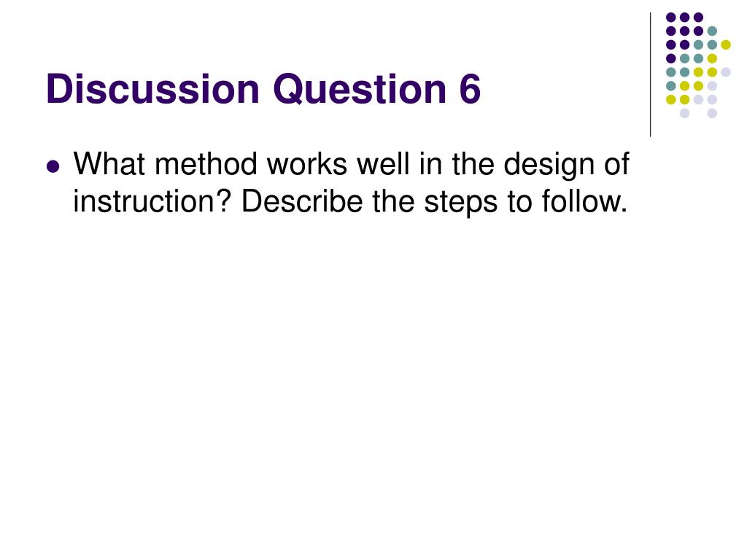Select the number 6 in the slide title
Image resolution: width=747 pixels, height=560 pixels.
click(471, 88)
